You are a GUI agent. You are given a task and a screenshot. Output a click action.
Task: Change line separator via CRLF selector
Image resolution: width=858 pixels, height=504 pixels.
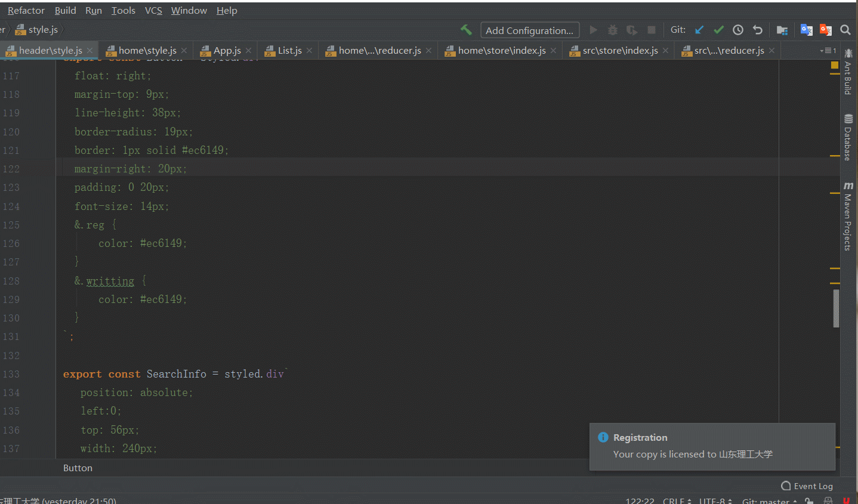click(677, 501)
